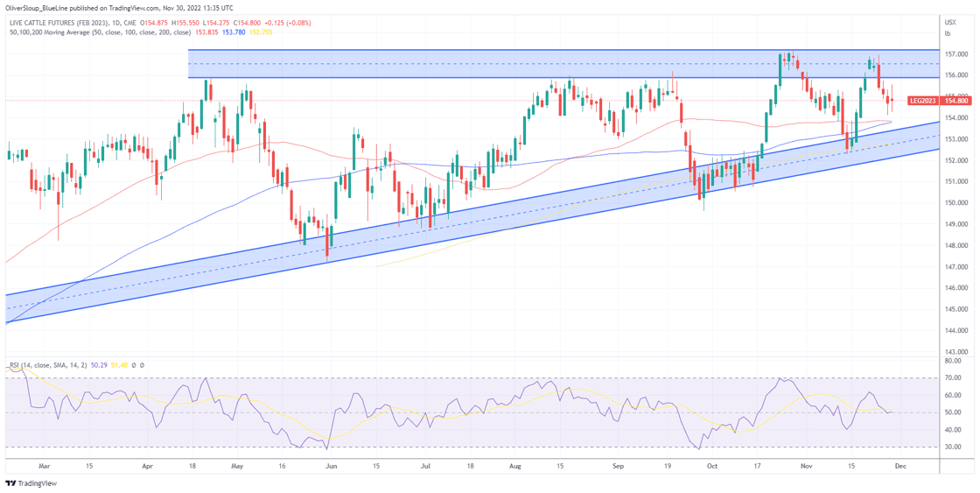
Task: Click the Oct date label on time axis
Action: (710, 466)
